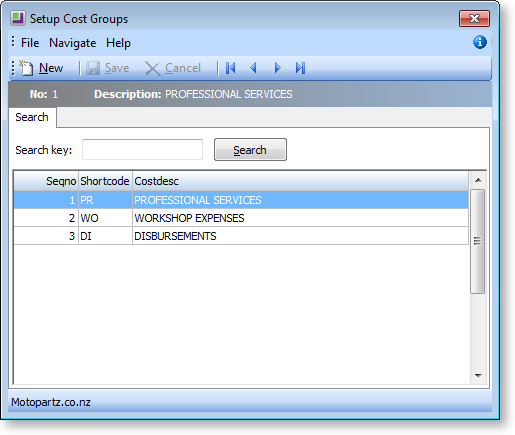This screenshot has height=435, width=515.
Task: Go to the first record arrow
Action: 231,68
